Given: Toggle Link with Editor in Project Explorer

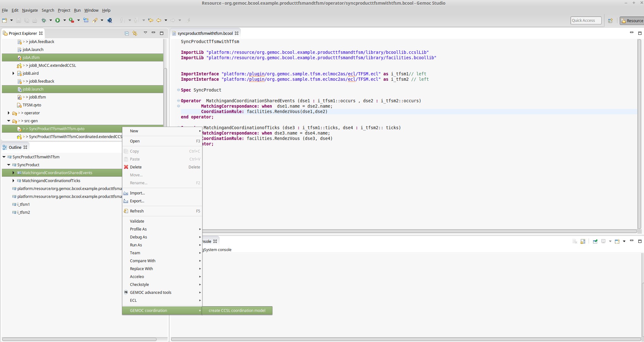Looking at the screenshot, I should [135, 33].
